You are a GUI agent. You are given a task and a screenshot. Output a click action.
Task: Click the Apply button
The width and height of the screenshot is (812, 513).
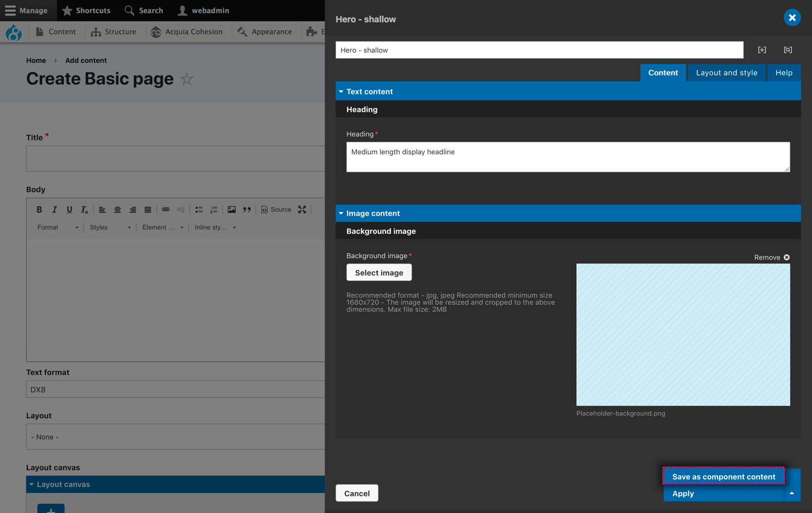(x=724, y=494)
